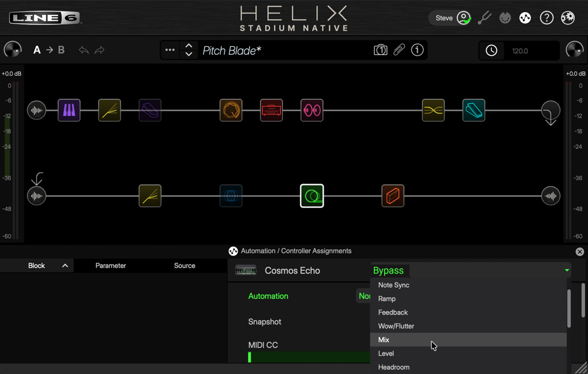Sort by the Block column header
The width and height of the screenshot is (588, 374).
point(36,266)
